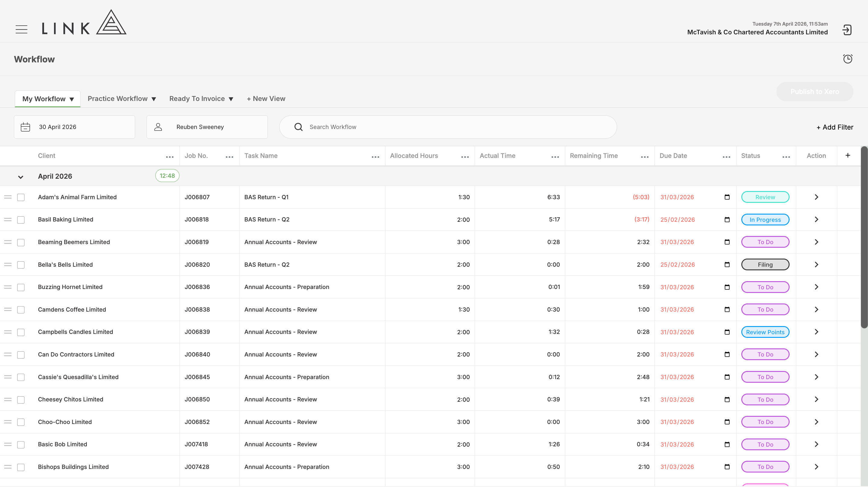Open the 30 April 2026 date picker
The image size is (868, 487).
pyautogui.click(x=74, y=127)
